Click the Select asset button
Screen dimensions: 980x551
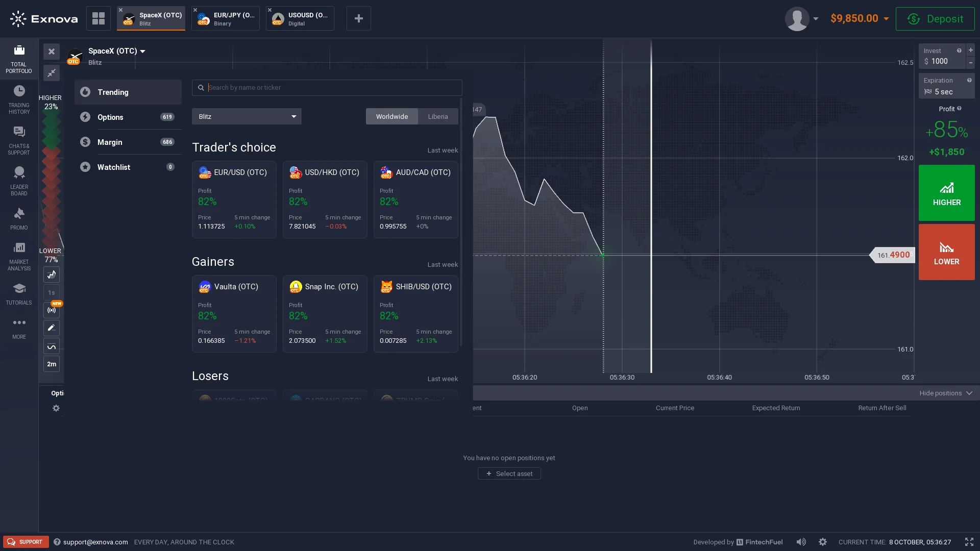[509, 474]
